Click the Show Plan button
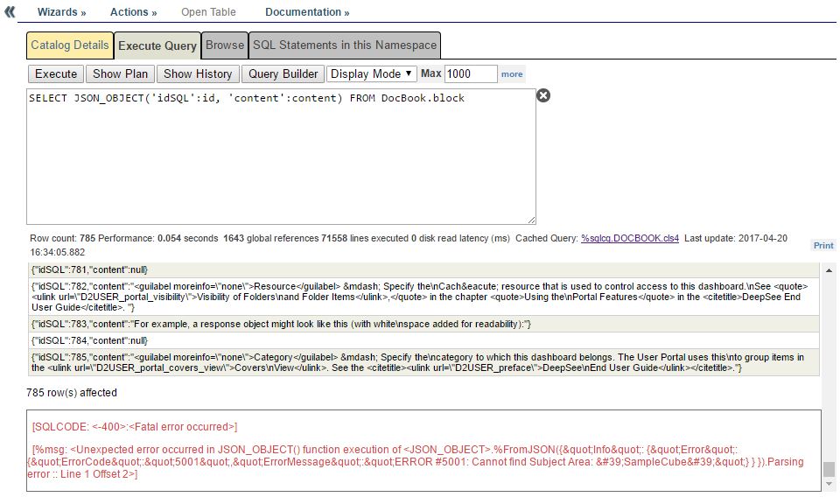The image size is (840, 504). click(x=121, y=73)
